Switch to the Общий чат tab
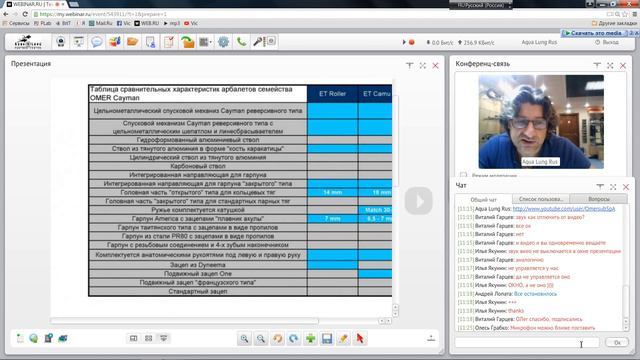Image resolution: width=640 pixels, height=360 pixels. 484,199
